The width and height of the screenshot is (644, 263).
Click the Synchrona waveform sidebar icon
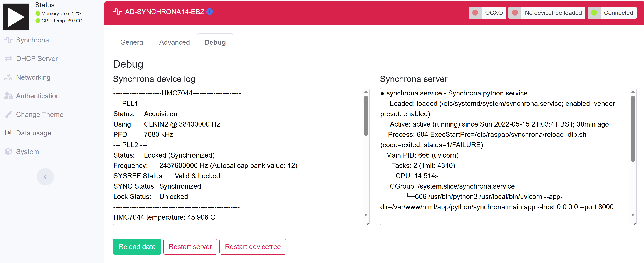point(8,40)
